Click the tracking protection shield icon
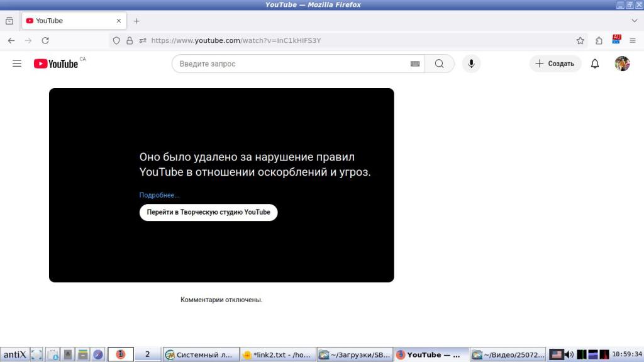The height and width of the screenshot is (362, 644). click(x=116, y=40)
